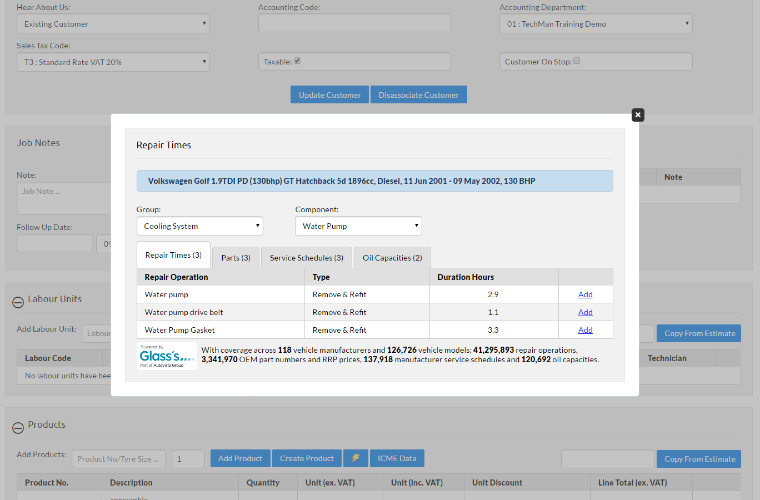Add the Water Pump Gasket operation

585,330
